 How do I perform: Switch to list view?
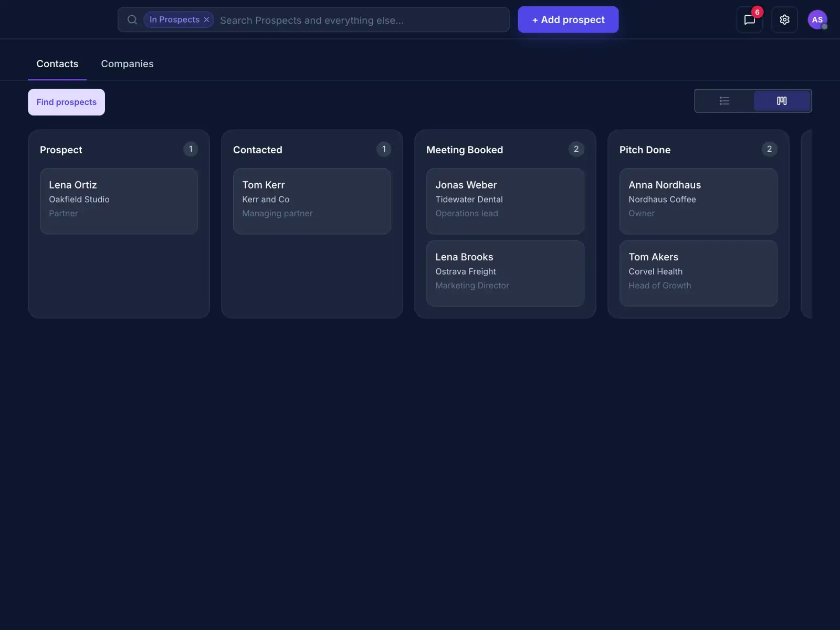724,101
